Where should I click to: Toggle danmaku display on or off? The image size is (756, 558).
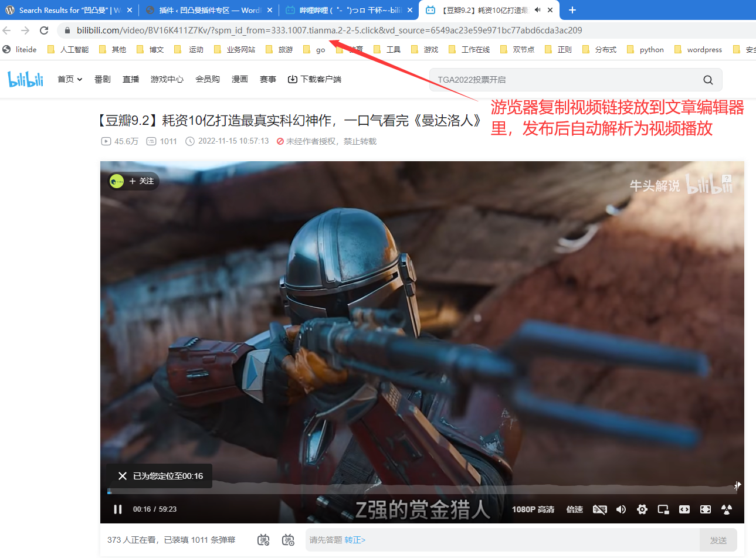263,540
